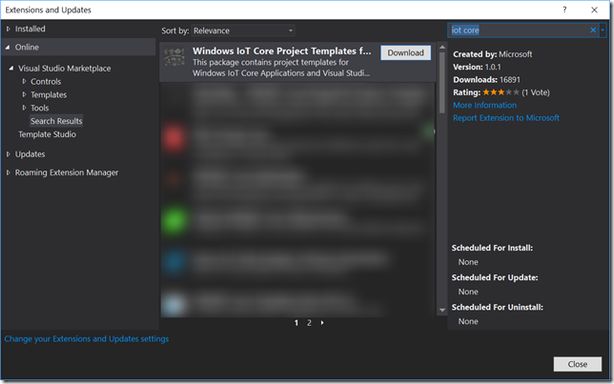Expand the Installed category

coord(8,29)
